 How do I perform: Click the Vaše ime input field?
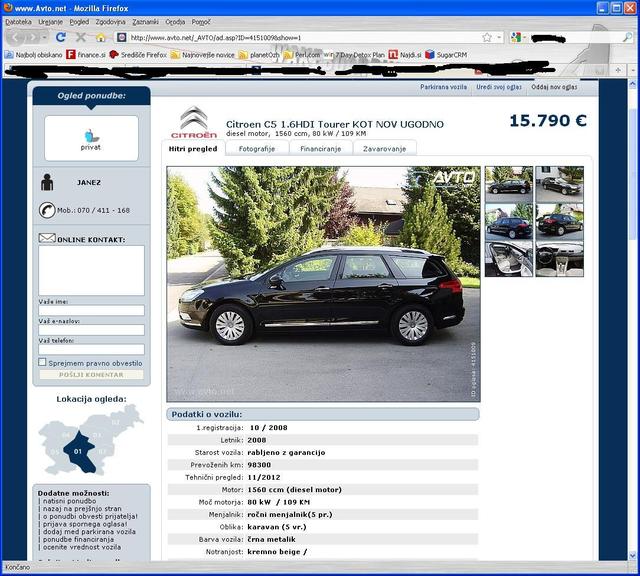(x=91, y=310)
